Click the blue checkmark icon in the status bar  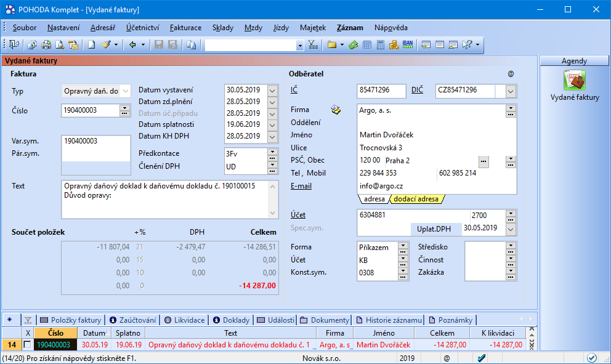tap(481, 358)
